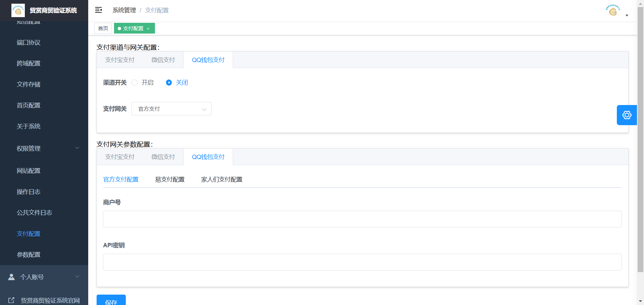Select QQ钱包支付 tab in channel config
This screenshot has width=644, height=305.
[208, 60]
